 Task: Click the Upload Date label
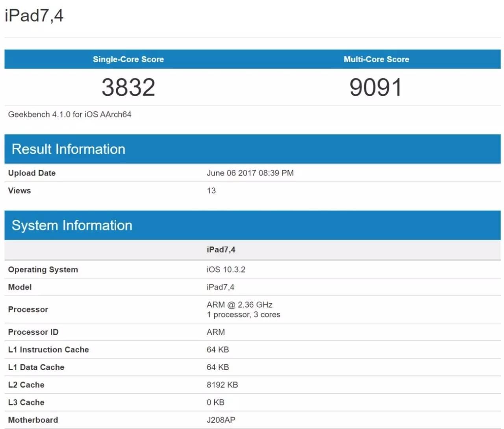[32, 173]
